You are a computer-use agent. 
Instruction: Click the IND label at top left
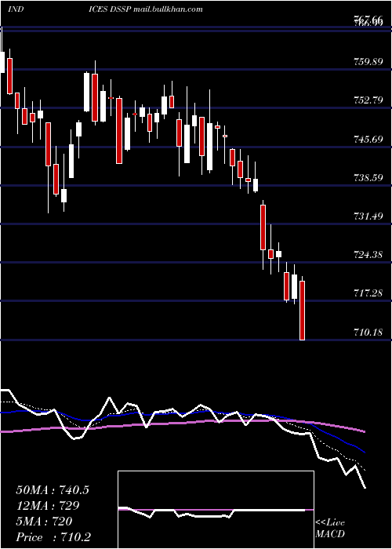(x=16, y=9)
